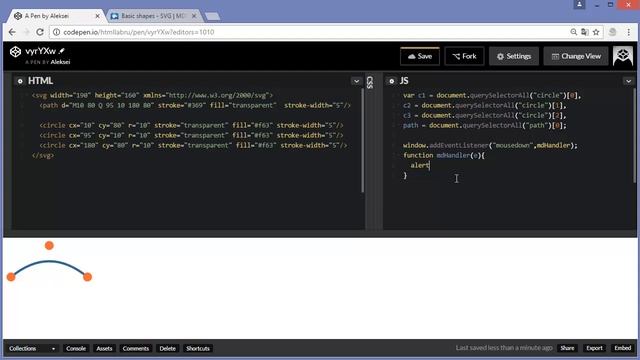
Task: Click the browser extension icon near menu
Action: (x=612, y=32)
